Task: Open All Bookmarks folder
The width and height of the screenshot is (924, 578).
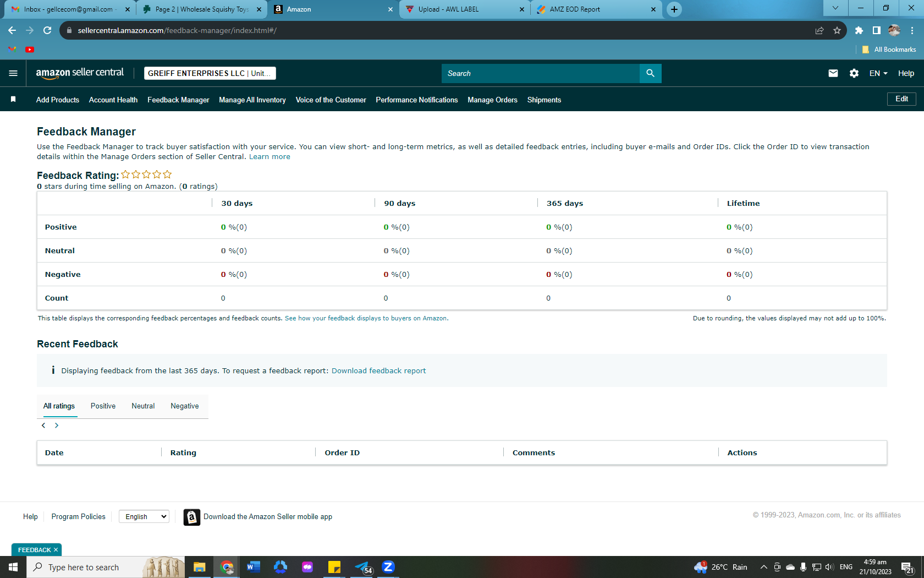Action: (x=889, y=50)
